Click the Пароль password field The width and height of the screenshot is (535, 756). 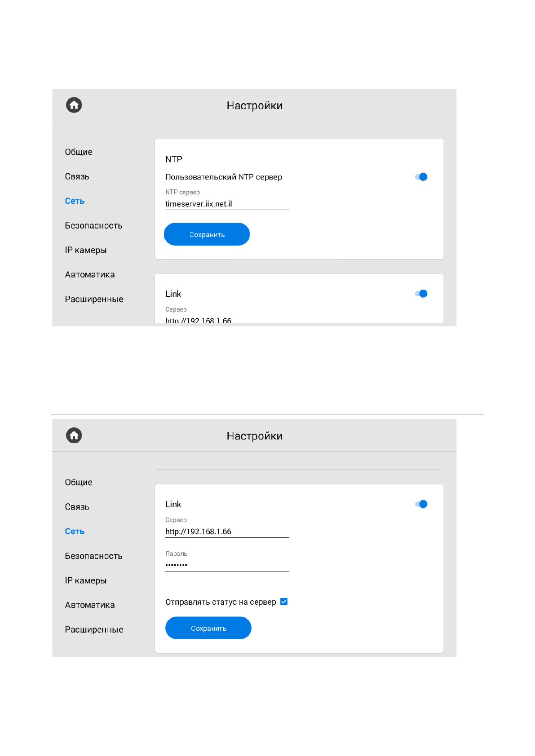pos(226,565)
